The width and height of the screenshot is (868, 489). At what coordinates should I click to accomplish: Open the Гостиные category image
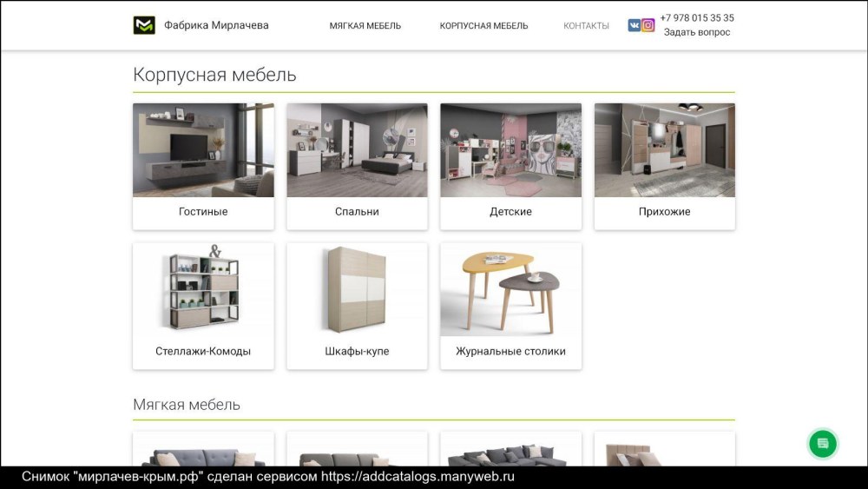(203, 150)
